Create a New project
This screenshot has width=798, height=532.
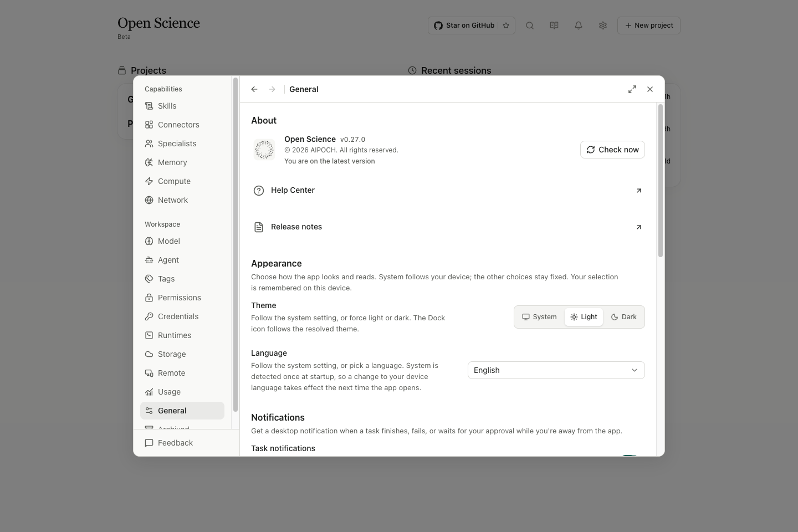[649, 25]
